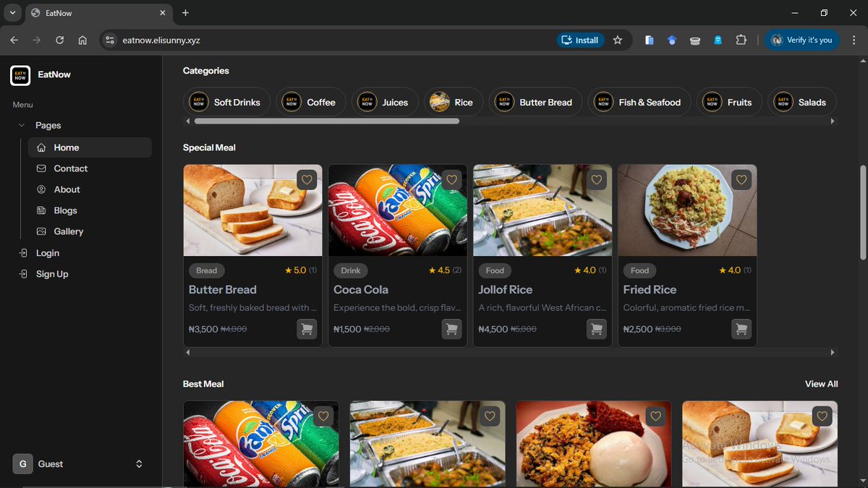Add Jollof Rice to cart
868x488 pixels.
coord(597,329)
